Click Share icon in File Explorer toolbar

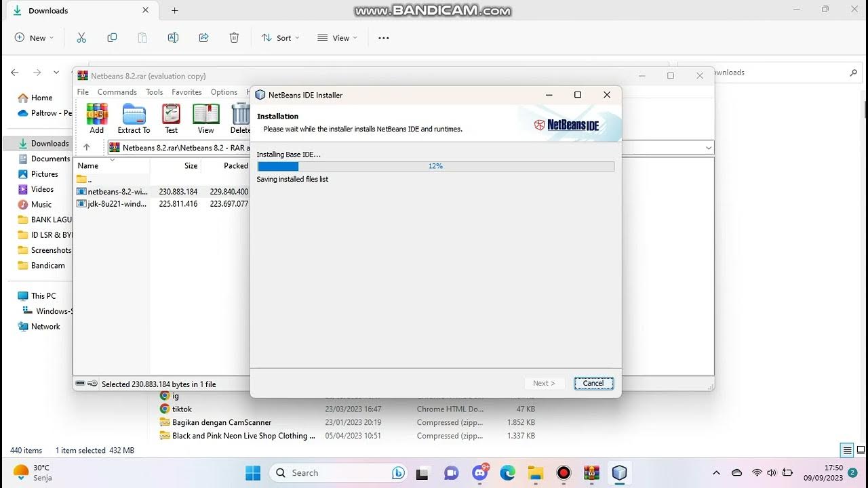(203, 38)
